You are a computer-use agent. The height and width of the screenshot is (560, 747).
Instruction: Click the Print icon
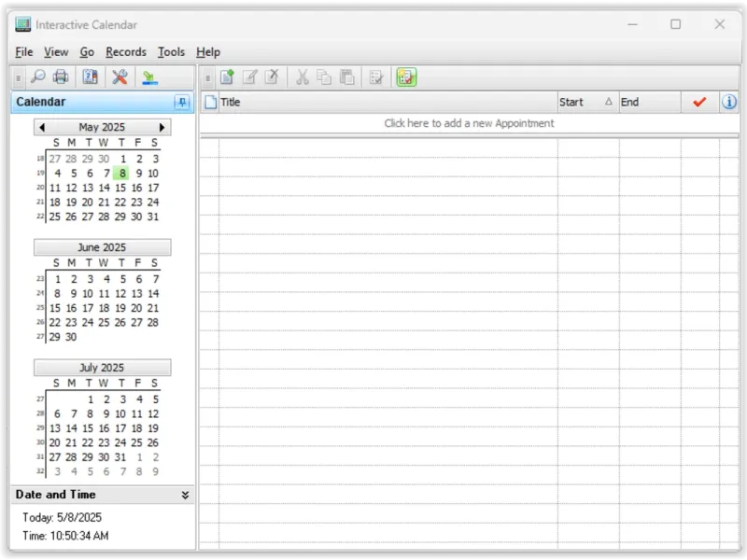click(x=61, y=77)
